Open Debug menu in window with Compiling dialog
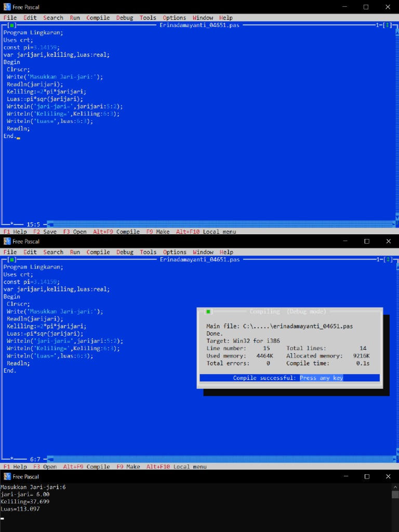 coord(125,252)
